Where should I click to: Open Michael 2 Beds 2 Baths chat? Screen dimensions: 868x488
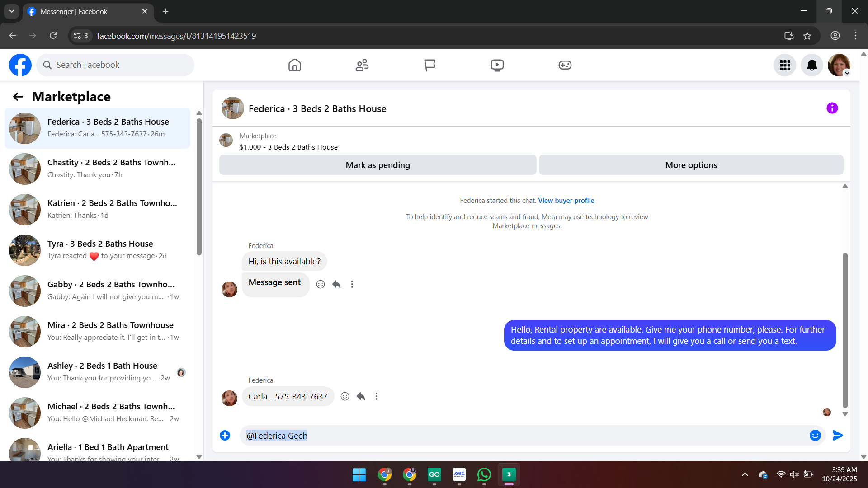pos(97,413)
